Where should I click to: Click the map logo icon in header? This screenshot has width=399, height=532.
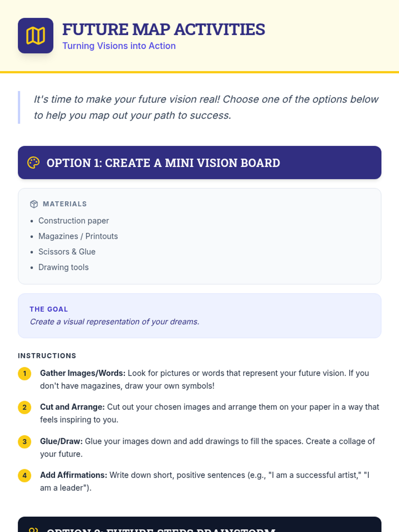coord(36,36)
